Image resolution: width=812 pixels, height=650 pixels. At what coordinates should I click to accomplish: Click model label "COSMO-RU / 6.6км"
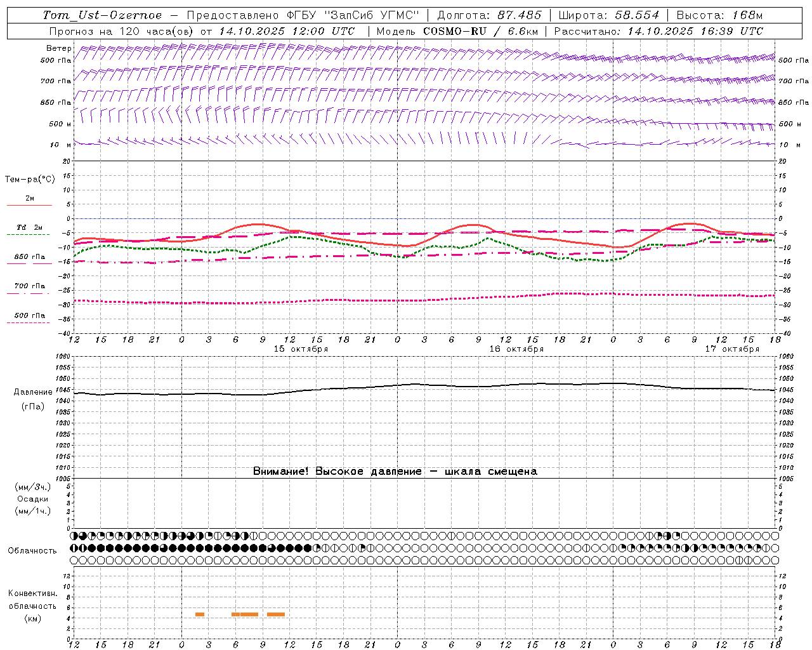pos(480,31)
